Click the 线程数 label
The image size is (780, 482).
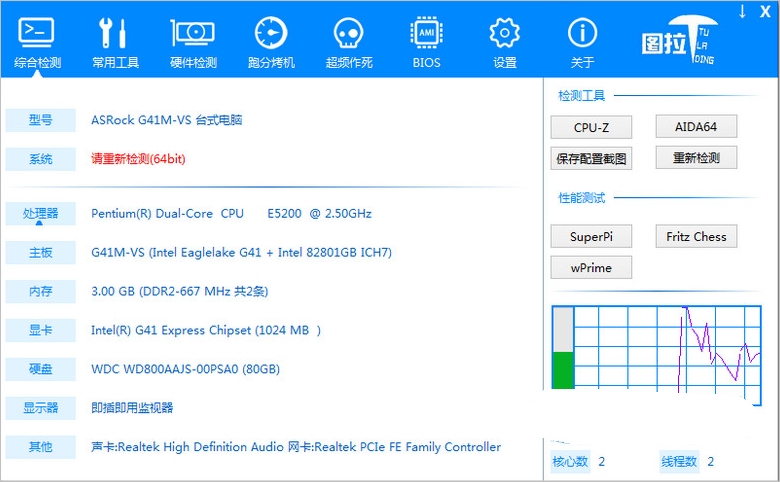click(x=679, y=462)
